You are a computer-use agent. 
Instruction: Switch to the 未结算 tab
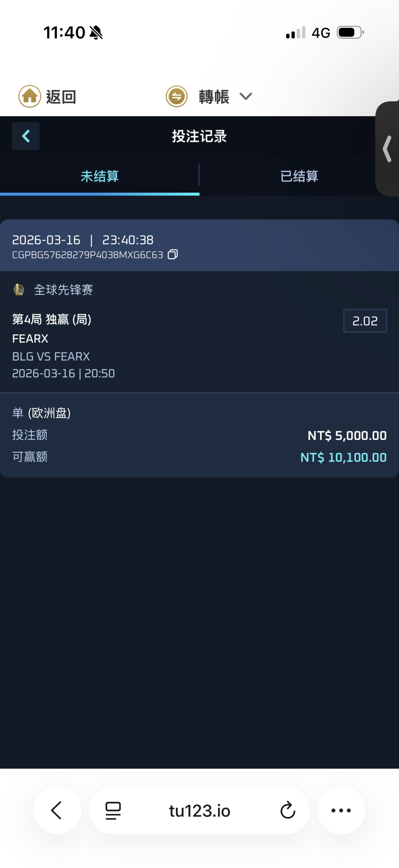coord(100,176)
